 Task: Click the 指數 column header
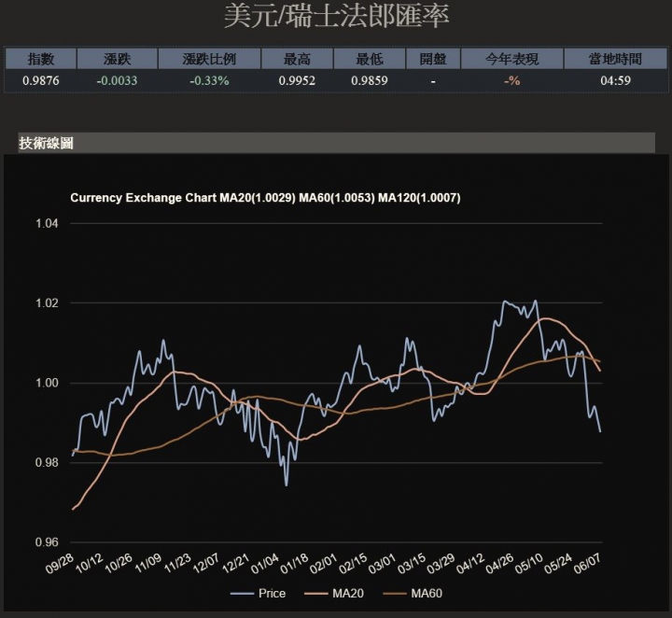click(41, 59)
